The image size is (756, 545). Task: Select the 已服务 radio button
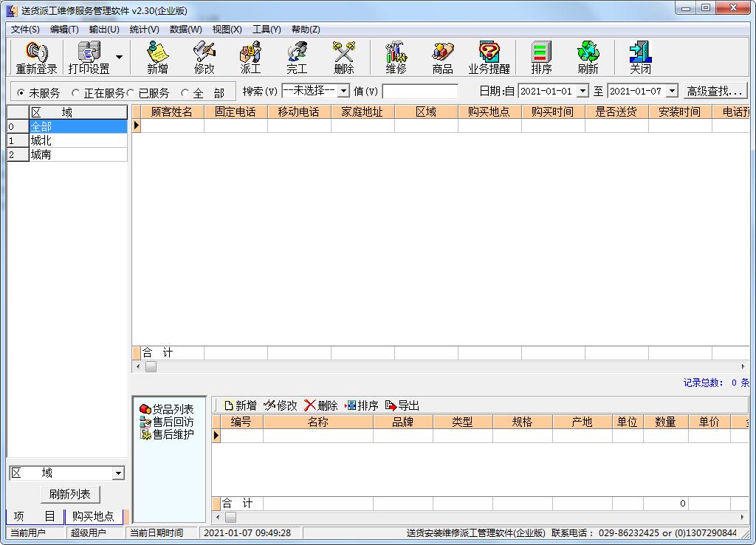coord(131,93)
